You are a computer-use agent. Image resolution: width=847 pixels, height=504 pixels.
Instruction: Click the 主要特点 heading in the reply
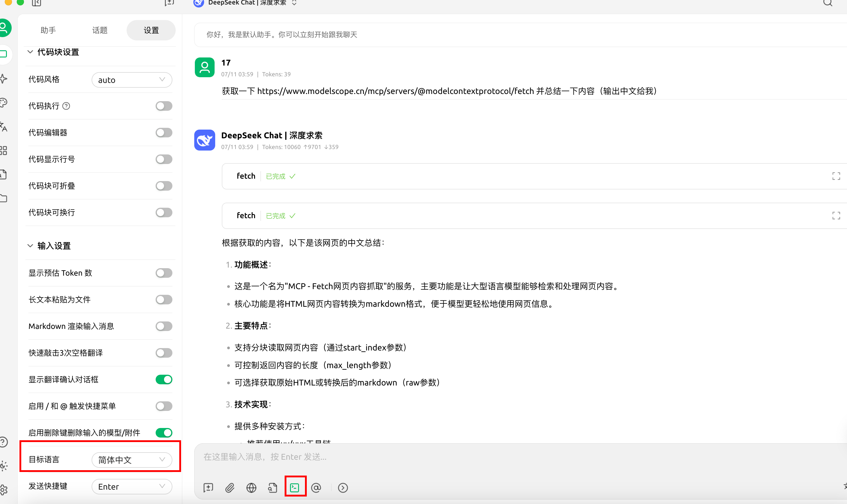tap(251, 326)
